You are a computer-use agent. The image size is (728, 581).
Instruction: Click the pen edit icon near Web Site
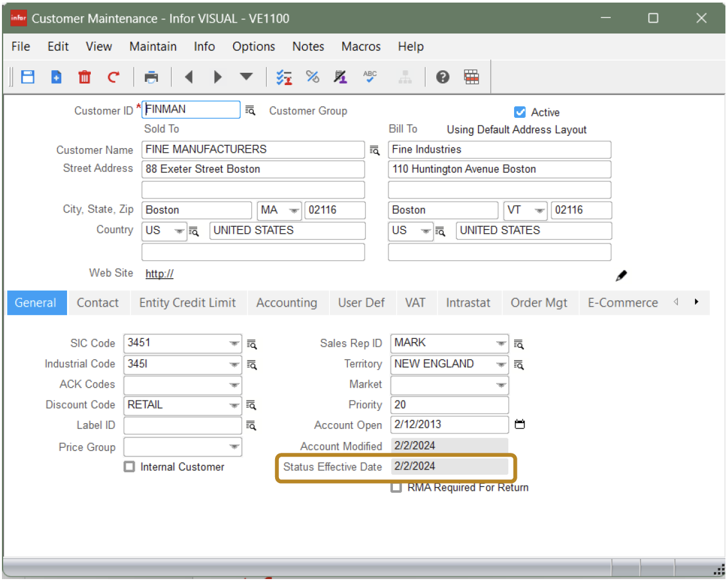[621, 276]
